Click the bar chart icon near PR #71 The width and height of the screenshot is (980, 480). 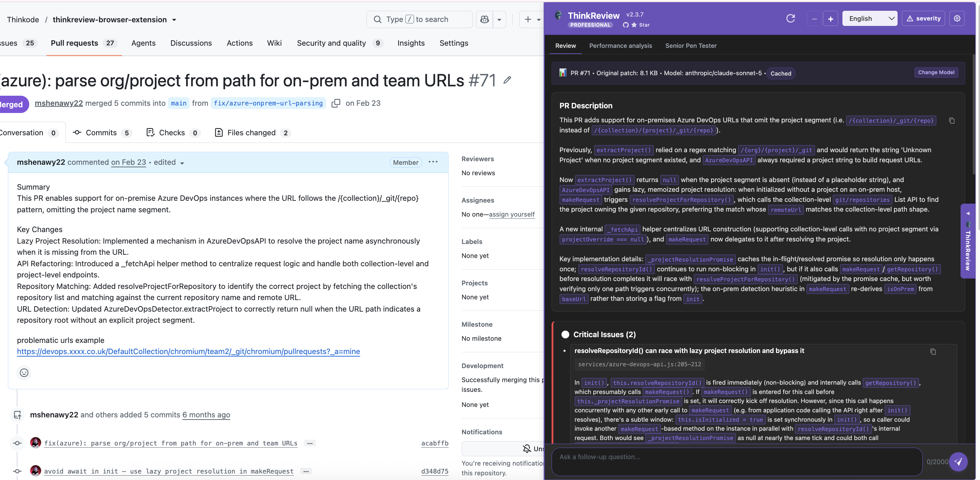563,73
